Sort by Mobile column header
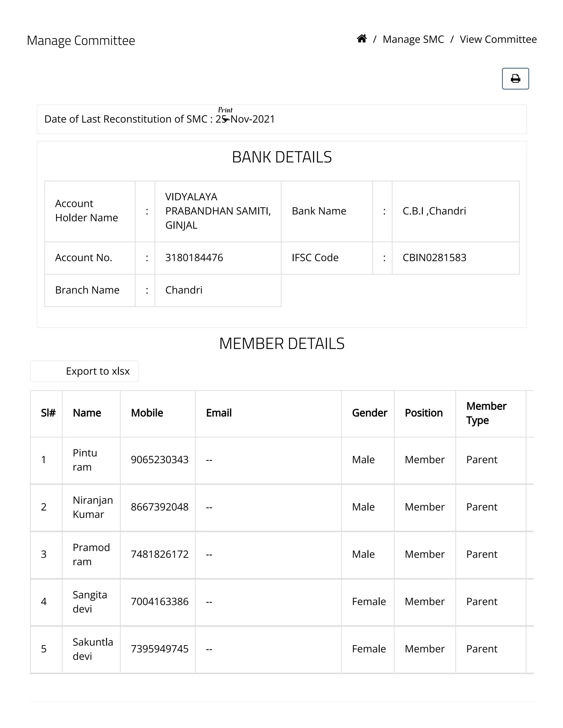 coord(147,413)
